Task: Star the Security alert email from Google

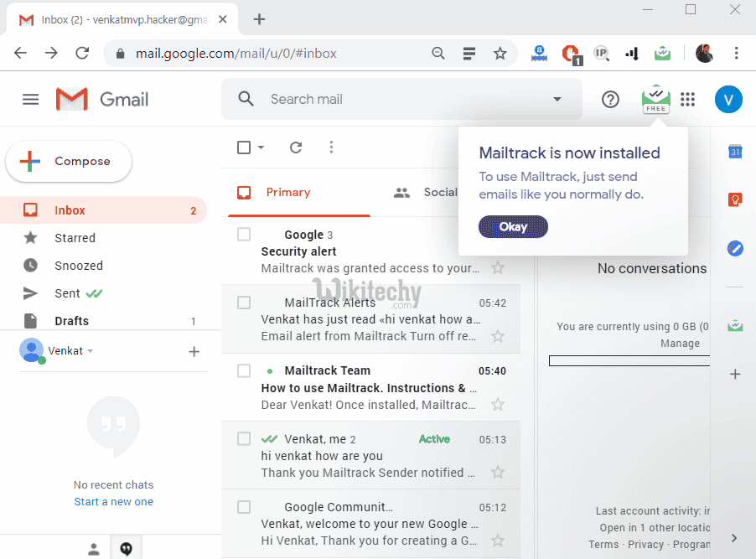Action: pos(498,267)
